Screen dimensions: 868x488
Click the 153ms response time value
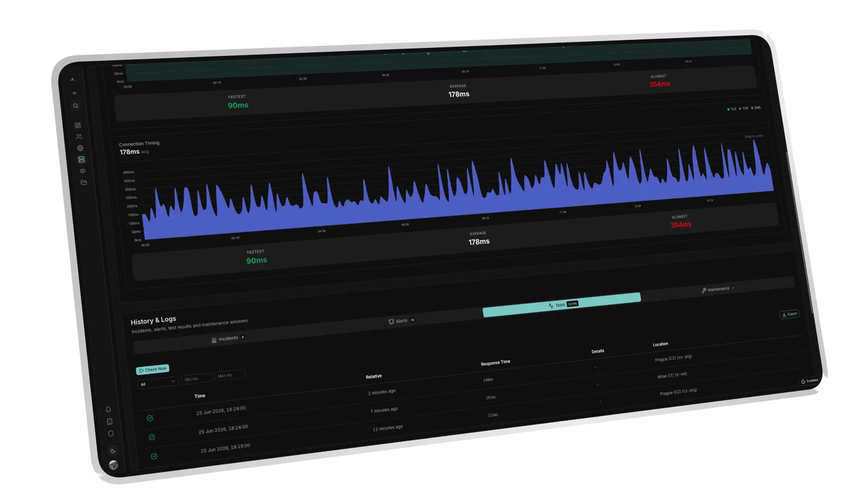[x=493, y=415]
